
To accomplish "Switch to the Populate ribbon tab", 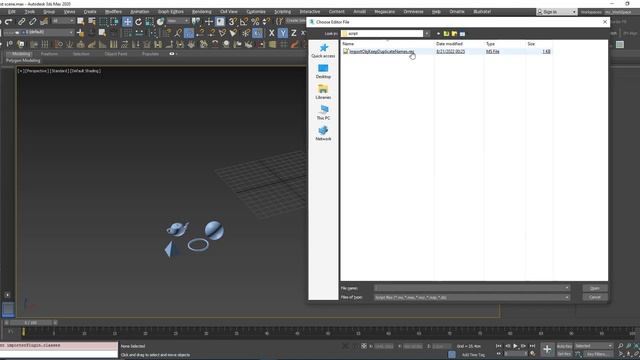I will pyautogui.click(x=150, y=54).
